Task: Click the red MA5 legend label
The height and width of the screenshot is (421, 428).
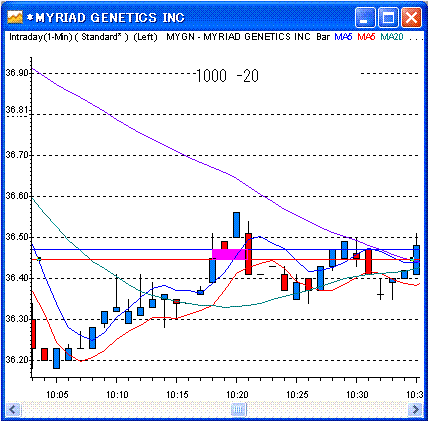Action: click(x=366, y=37)
